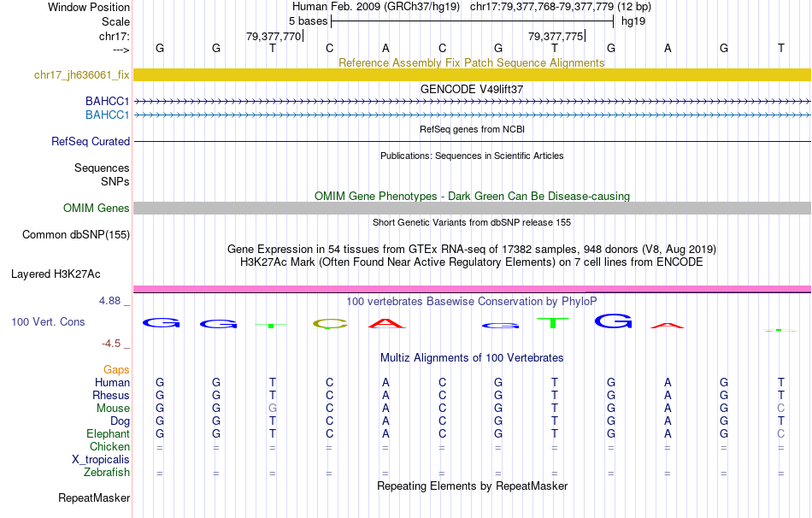
Task: Click the Gaps row label
Action: 116,369
